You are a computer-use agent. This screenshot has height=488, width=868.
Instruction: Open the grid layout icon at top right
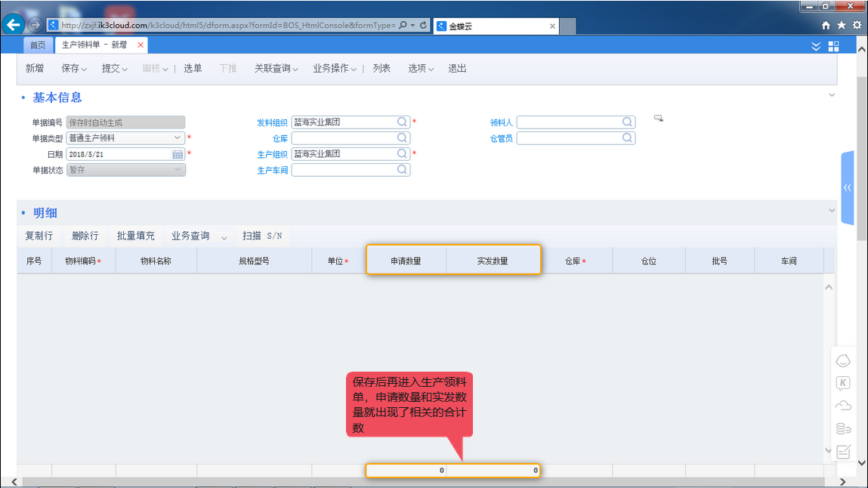834,47
